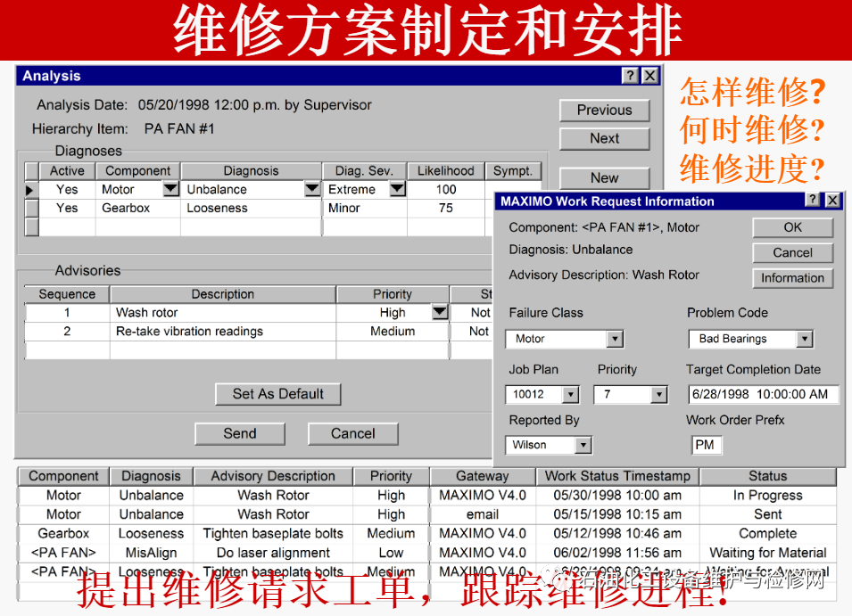Expand the High priority dropdown for Wash rotor
This screenshot has width=852, height=616.
pos(439,312)
